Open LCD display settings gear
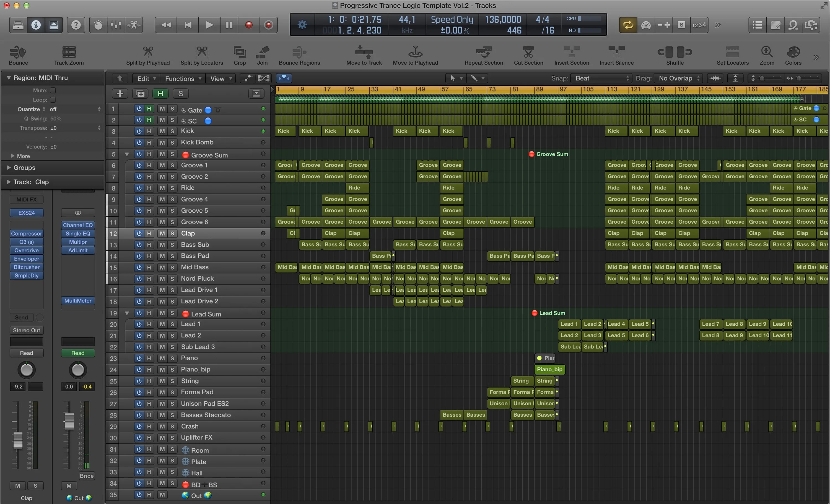The height and width of the screenshot is (504, 830). (x=302, y=25)
